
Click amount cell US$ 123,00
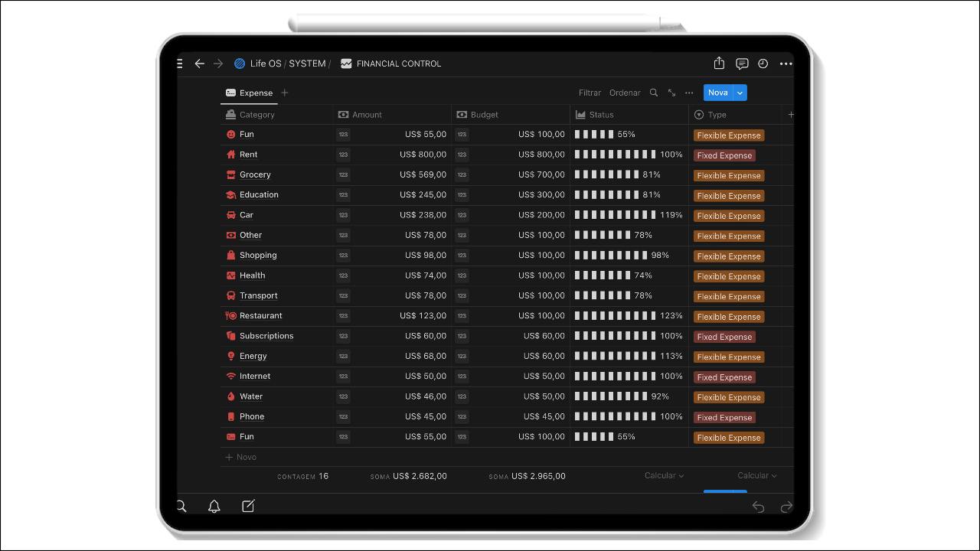click(x=393, y=315)
